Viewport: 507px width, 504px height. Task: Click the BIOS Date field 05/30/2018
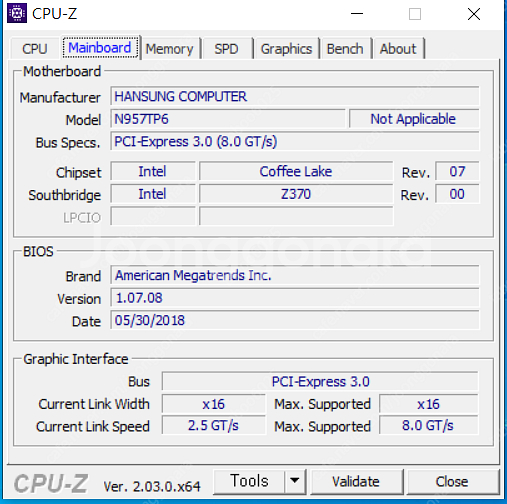click(295, 320)
